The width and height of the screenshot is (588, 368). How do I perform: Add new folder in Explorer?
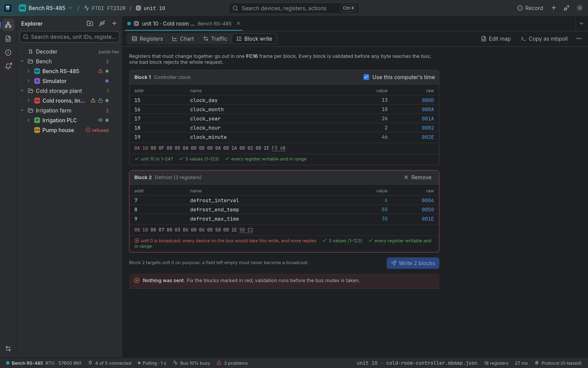click(90, 23)
